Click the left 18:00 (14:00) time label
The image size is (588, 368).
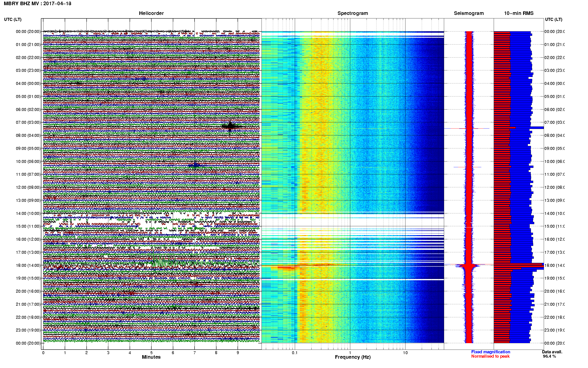tap(28, 265)
